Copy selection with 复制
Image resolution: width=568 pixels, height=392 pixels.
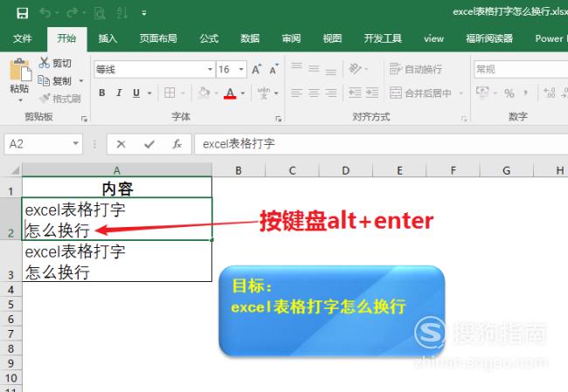[55, 80]
